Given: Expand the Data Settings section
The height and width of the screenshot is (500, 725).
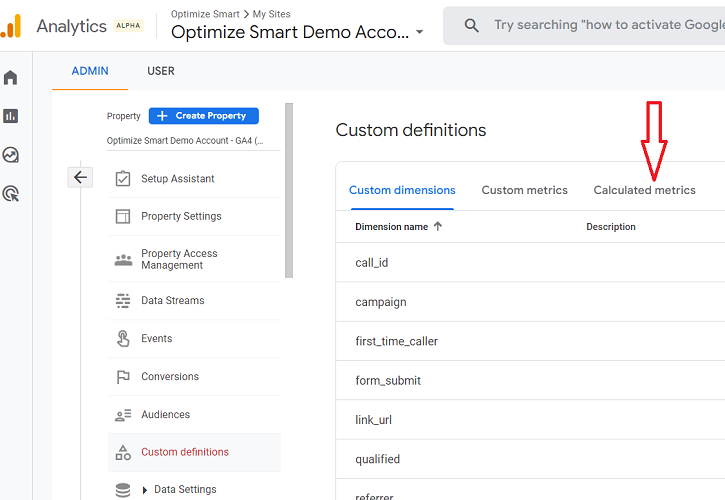Looking at the screenshot, I should click(145, 490).
